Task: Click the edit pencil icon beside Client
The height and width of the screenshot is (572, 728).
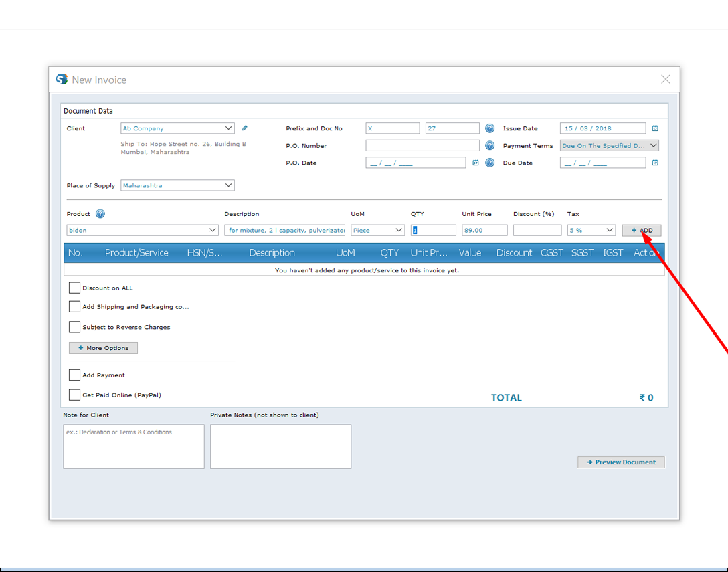Action: [x=245, y=128]
